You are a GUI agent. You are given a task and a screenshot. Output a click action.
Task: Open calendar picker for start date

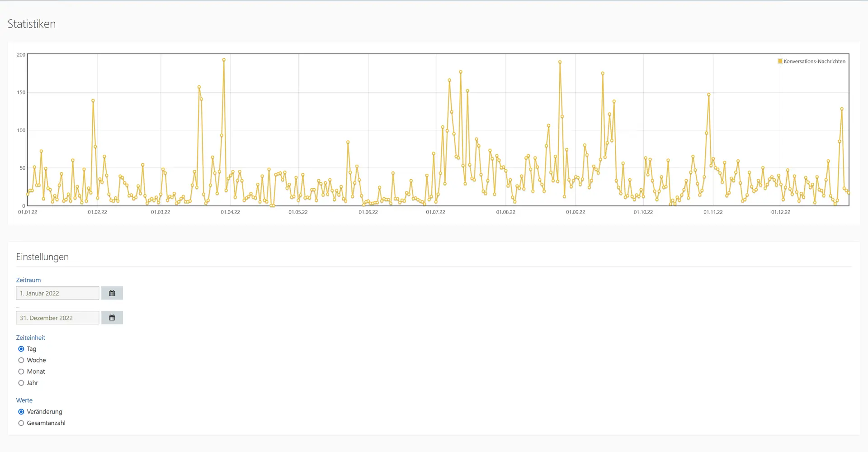tap(112, 293)
